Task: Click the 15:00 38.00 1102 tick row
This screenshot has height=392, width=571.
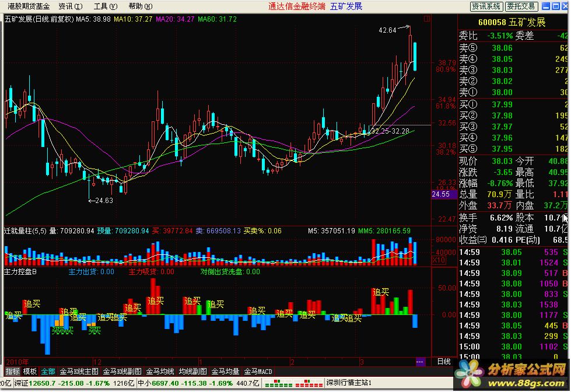Action: [513, 346]
